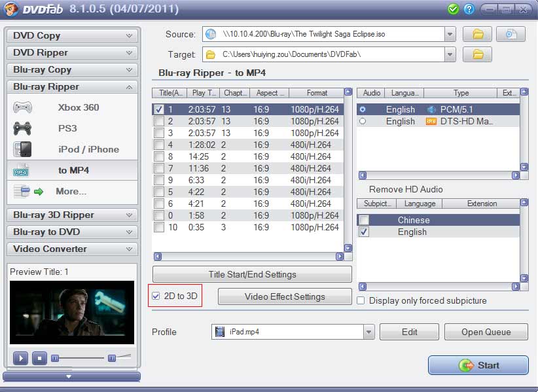Select PCM/5.1 English audio radio button
This screenshot has width=538, height=392.
click(x=363, y=109)
